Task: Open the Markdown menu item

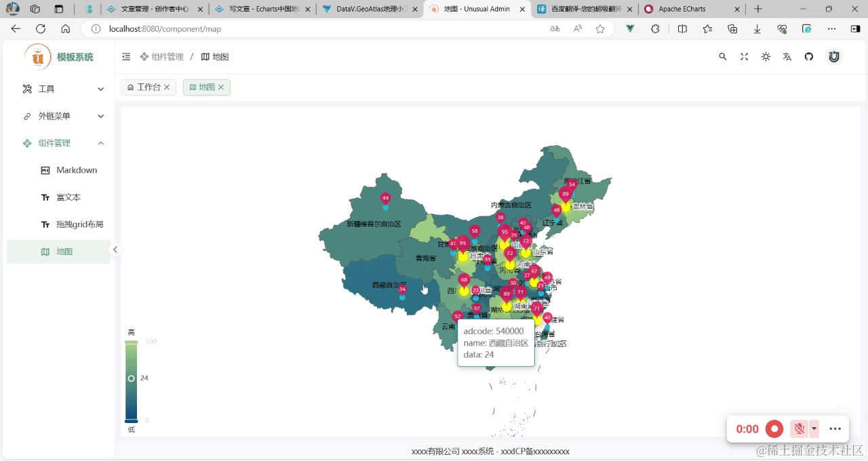Action: (x=58, y=170)
